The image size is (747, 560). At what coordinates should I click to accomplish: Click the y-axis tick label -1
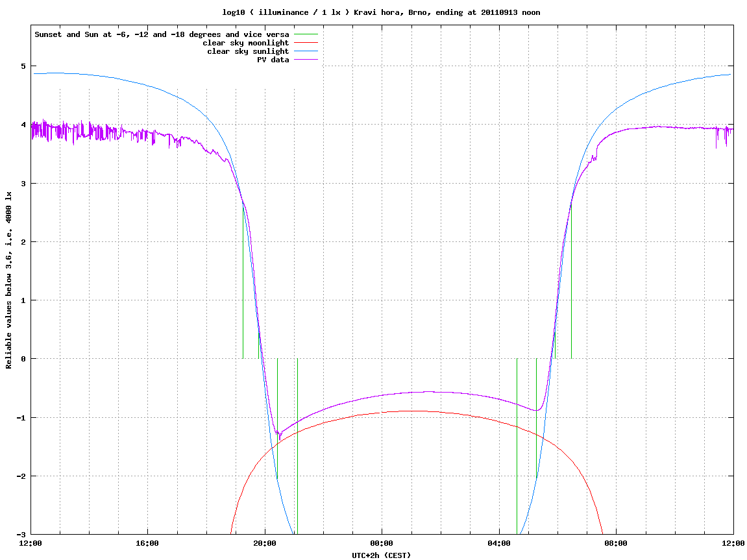(21, 418)
